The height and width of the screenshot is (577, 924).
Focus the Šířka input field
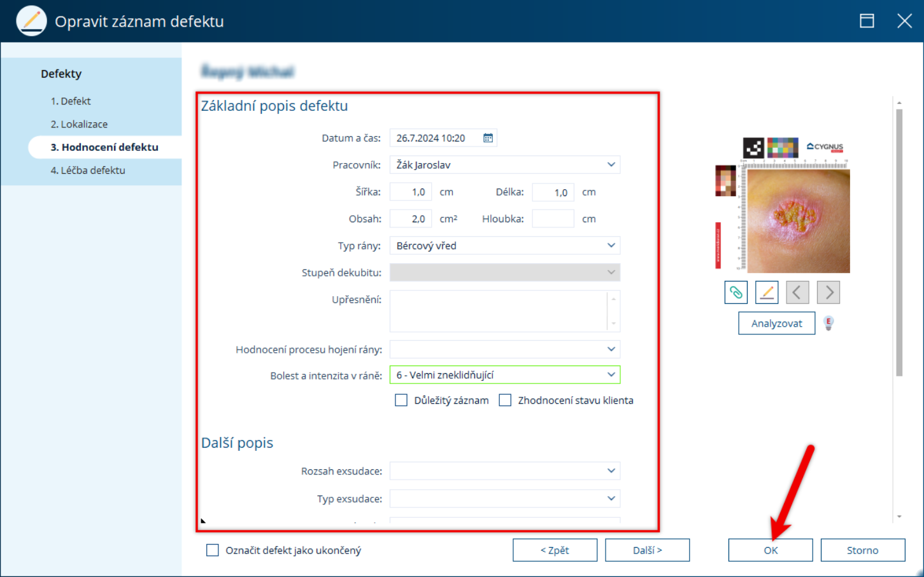pyautogui.click(x=411, y=192)
